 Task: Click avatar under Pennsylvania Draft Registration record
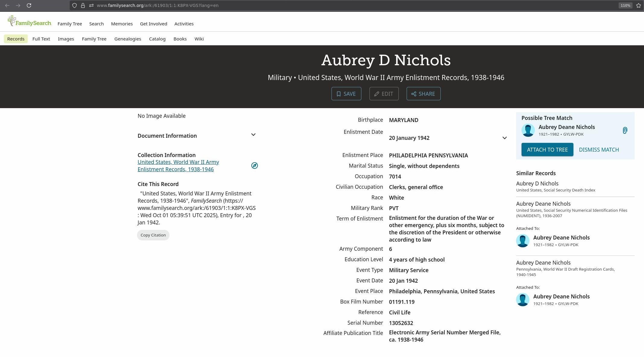tap(523, 300)
